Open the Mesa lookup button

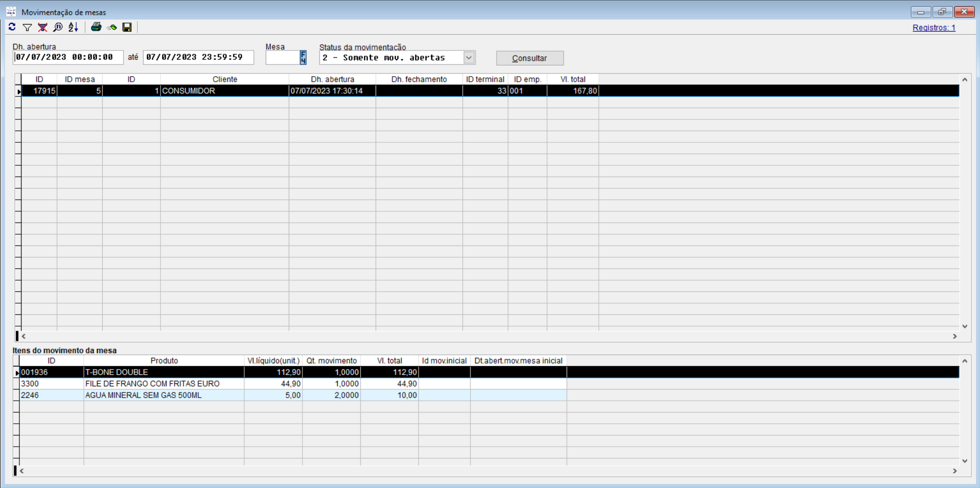(303, 58)
